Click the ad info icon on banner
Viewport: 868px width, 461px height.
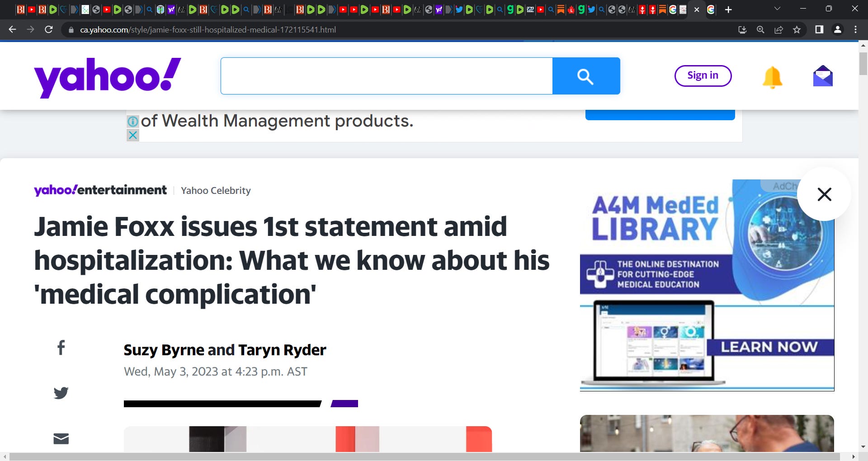tap(132, 121)
